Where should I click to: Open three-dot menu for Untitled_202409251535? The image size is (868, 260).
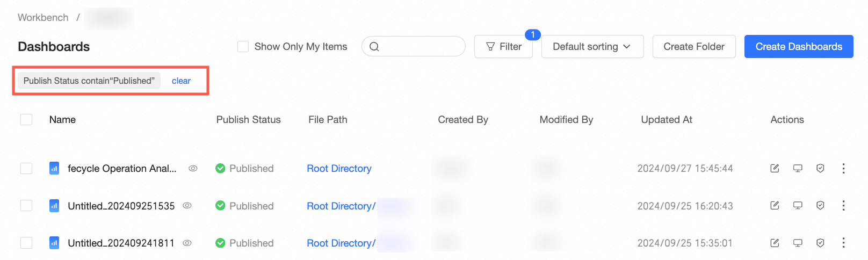click(843, 206)
